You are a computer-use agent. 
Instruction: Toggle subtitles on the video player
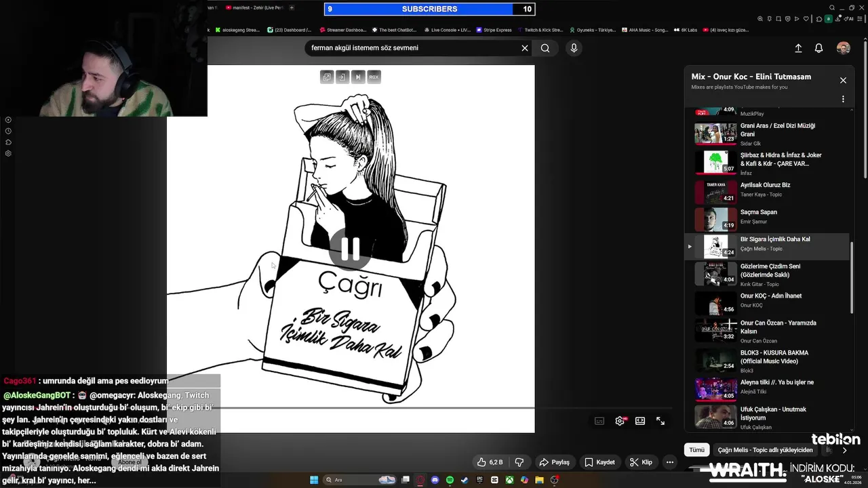click(599, 421)
